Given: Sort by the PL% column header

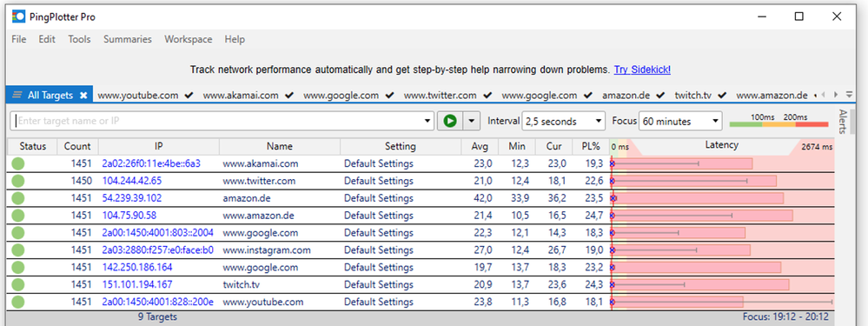Looking at the screenshot, I should point(591,146).
